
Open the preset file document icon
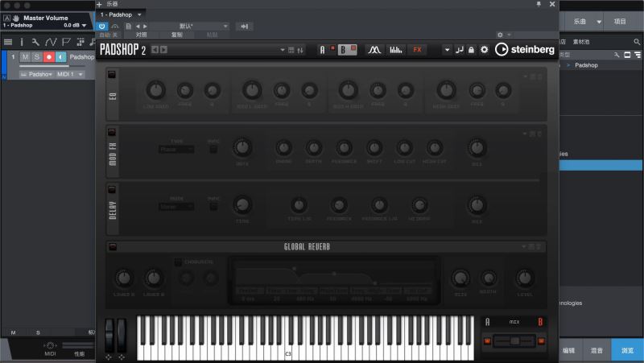pyautogui.click(x=129, y=27)
